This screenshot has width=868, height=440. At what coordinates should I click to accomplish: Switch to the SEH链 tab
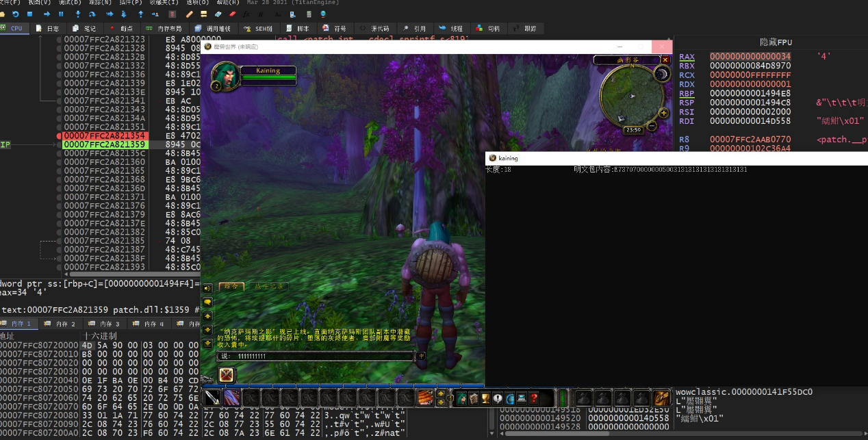pos(259,29)
